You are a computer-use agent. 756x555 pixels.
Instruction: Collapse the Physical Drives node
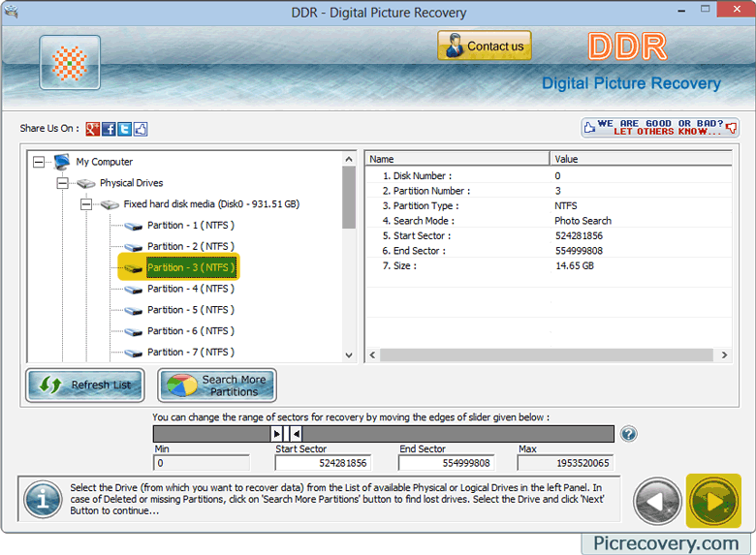coord(62,183)
